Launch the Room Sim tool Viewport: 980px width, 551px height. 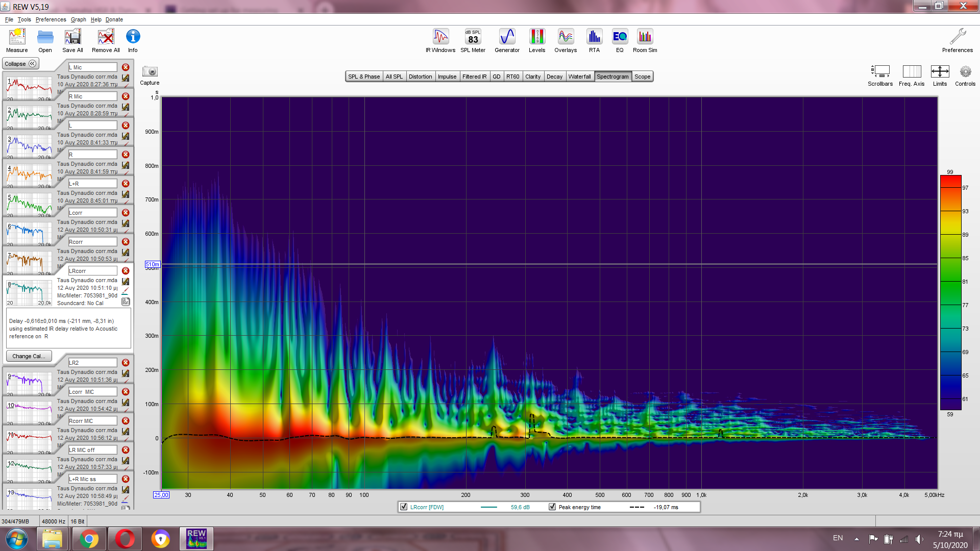pos(645,40)
